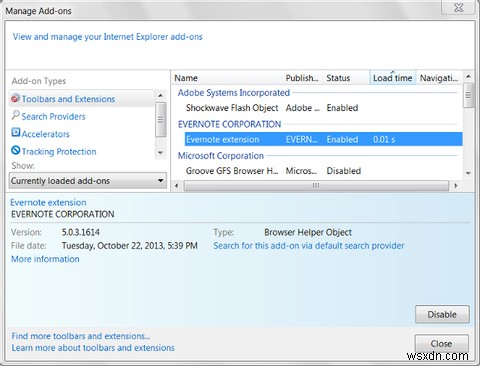480x366 pixels.
Task: Click the Tracking Protection icon
Action: tap(16, 150)
